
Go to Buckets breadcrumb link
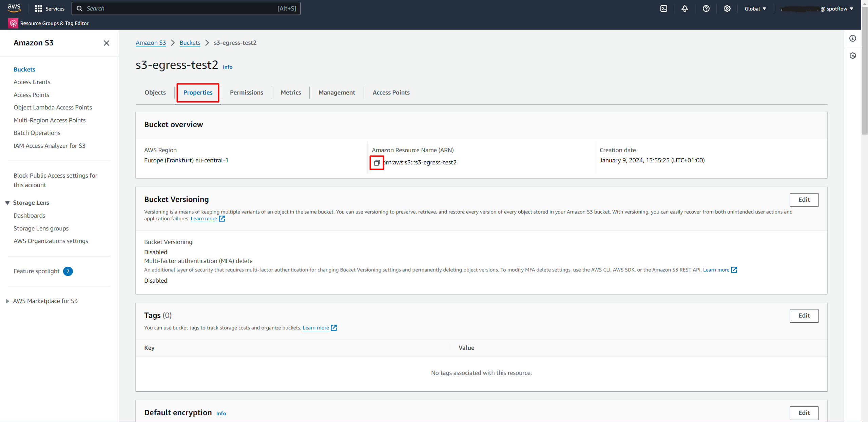190,43
